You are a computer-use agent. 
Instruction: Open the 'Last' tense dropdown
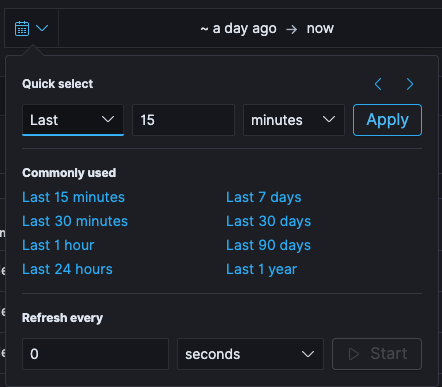tap(73, 120)
